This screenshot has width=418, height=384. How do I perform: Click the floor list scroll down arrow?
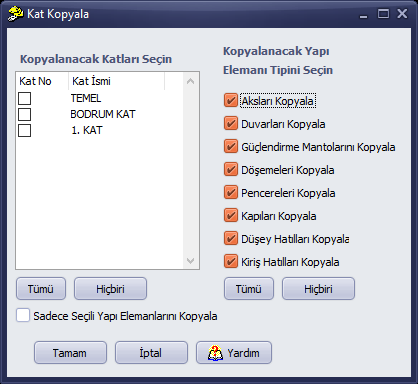click(191, 261)
